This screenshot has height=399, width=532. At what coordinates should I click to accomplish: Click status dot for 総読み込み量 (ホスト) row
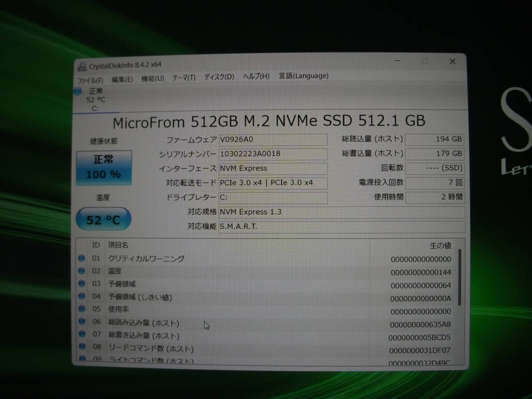pyautogui.click(x=82, y=322)
